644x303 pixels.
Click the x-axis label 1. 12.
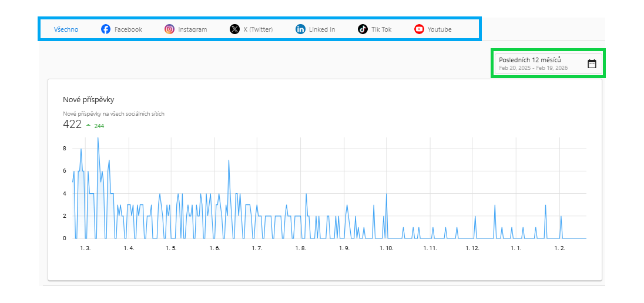pyautogui.click(x=472, y=248)
